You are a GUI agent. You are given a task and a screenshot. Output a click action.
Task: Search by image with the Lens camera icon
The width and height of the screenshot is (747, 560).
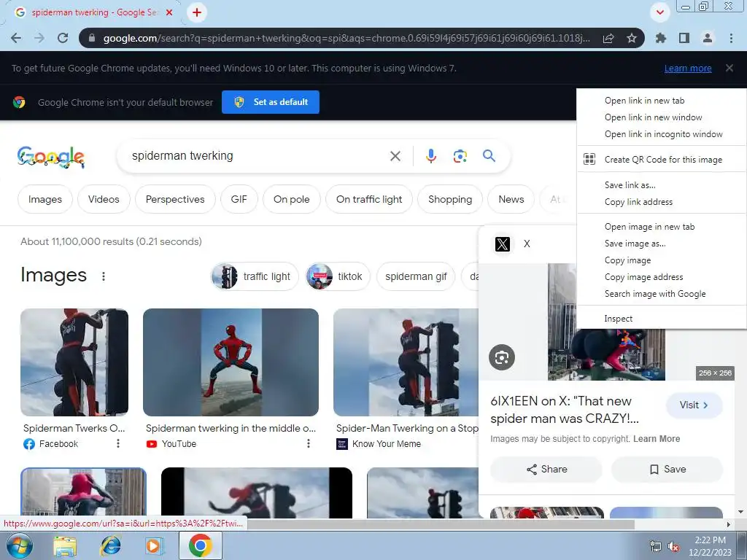pos(460,156)
